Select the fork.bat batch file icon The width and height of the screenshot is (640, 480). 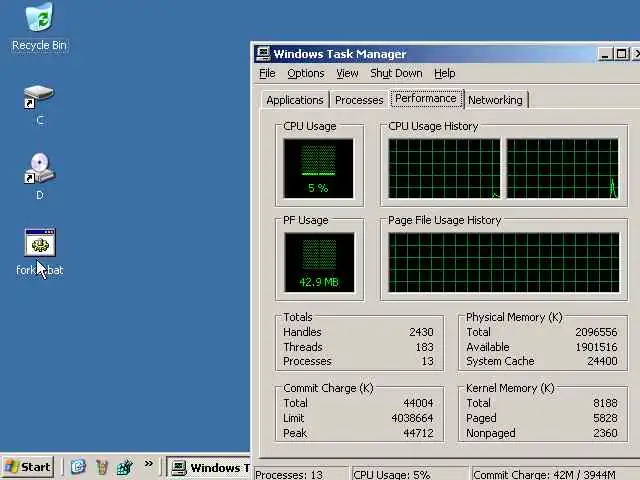click(x=40, y=252)
